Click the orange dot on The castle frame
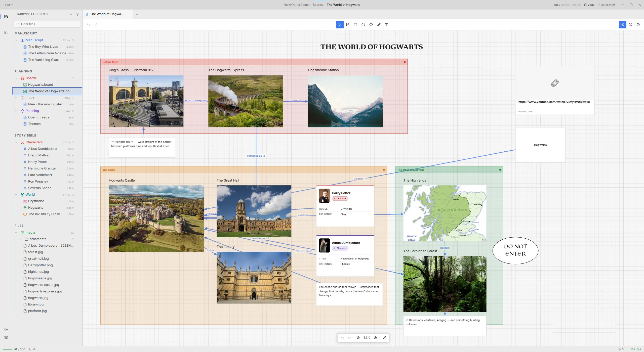644x352 pixels. click(384, 170)
